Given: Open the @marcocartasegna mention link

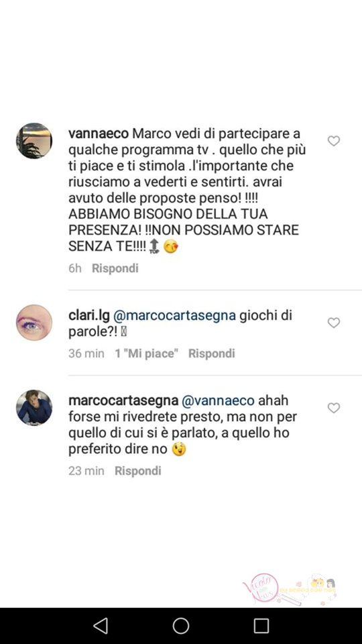Looking at the screenshot, I should [174, 315].
